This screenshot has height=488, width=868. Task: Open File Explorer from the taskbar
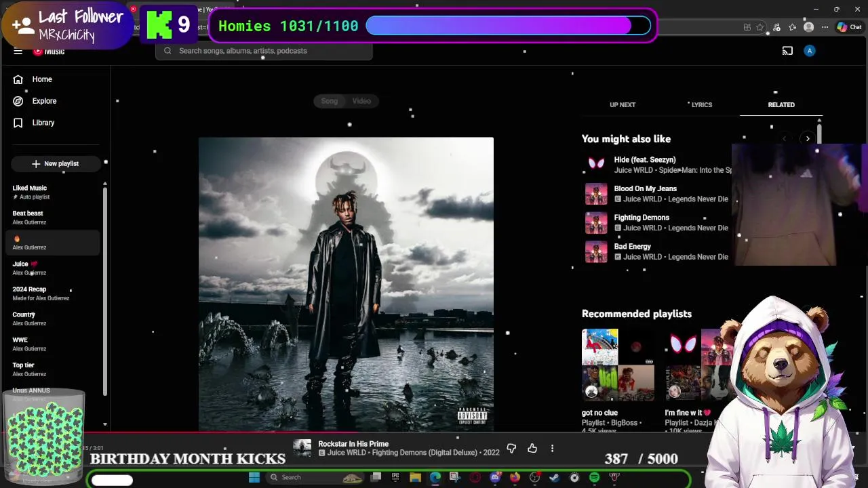click(x=415, y=478)
